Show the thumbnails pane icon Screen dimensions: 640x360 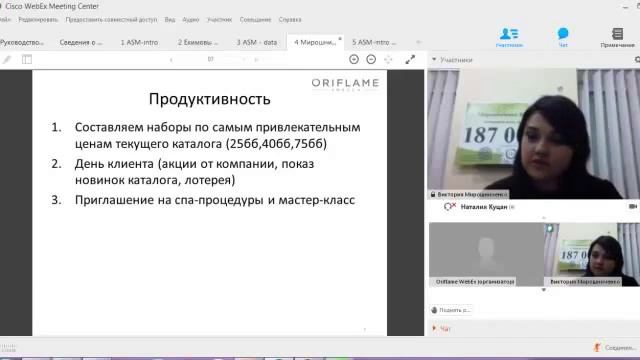pos(27,60)
